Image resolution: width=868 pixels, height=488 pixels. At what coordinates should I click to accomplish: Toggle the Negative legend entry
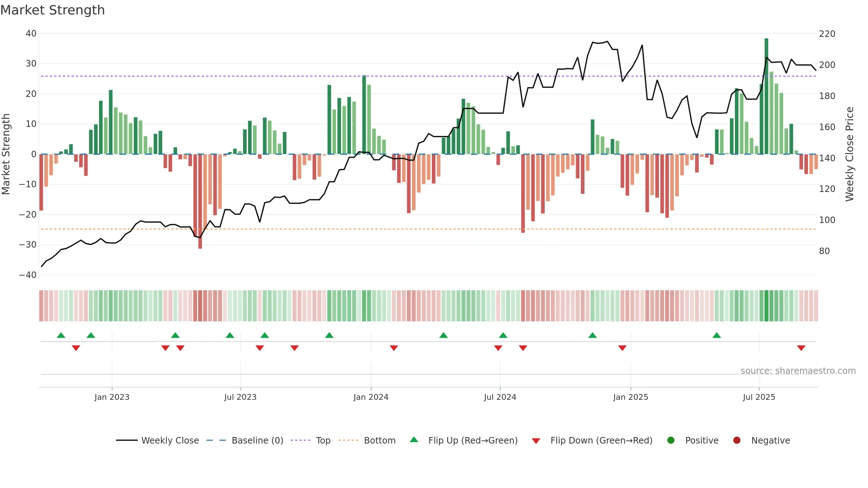pos(761,440)
